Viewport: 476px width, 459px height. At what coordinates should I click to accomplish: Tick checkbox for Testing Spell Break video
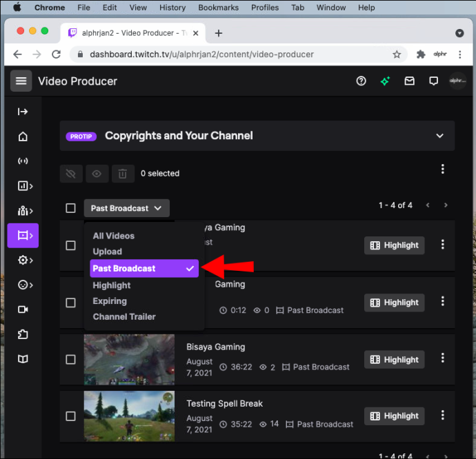[x=71, y=416]
